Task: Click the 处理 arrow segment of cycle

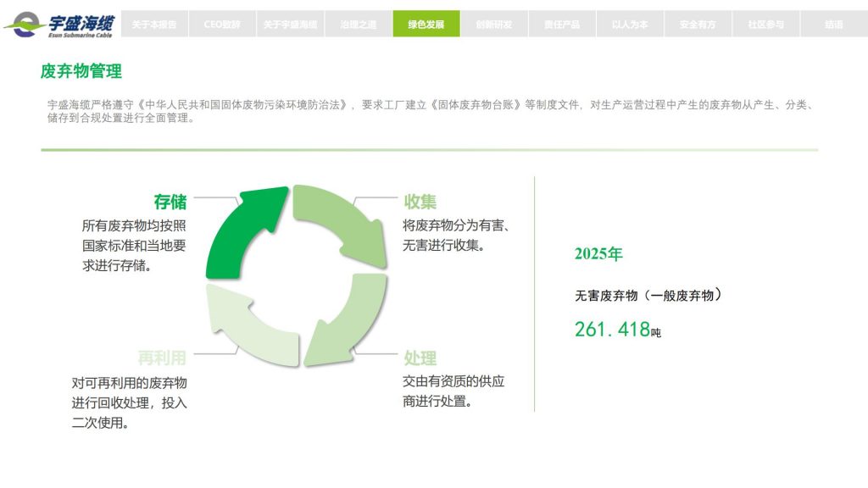Action: 349,324
